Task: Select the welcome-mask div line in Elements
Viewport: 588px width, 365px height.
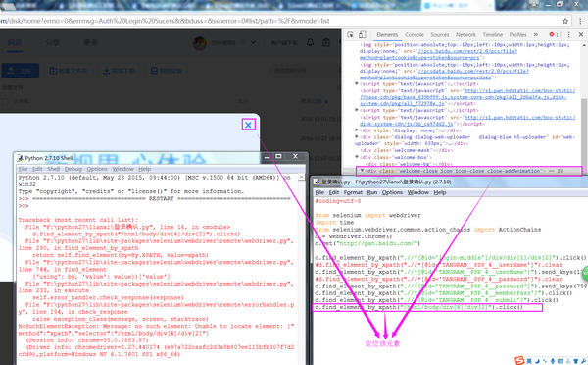Action: pos(407,150)
